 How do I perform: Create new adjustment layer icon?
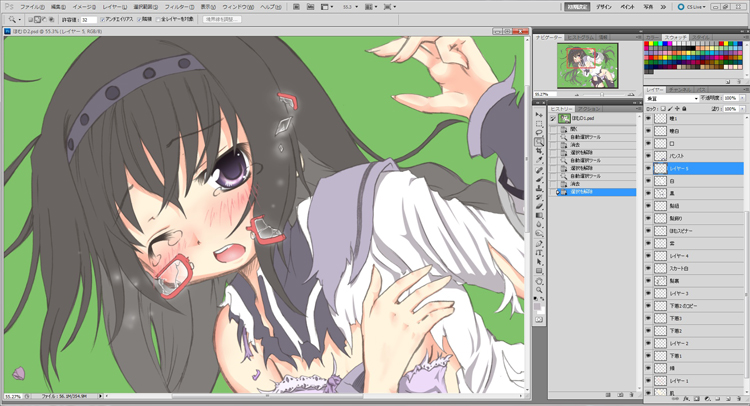coord(707,398)
